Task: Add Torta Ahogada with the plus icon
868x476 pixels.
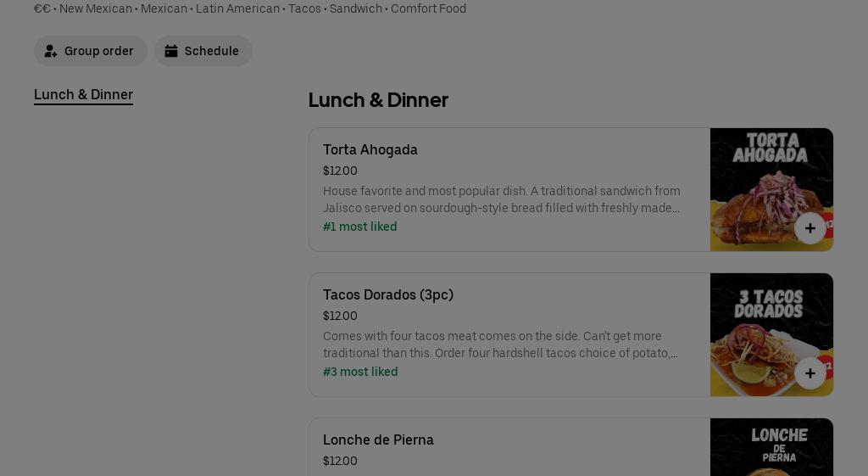Action: click(x=810, y=228)
